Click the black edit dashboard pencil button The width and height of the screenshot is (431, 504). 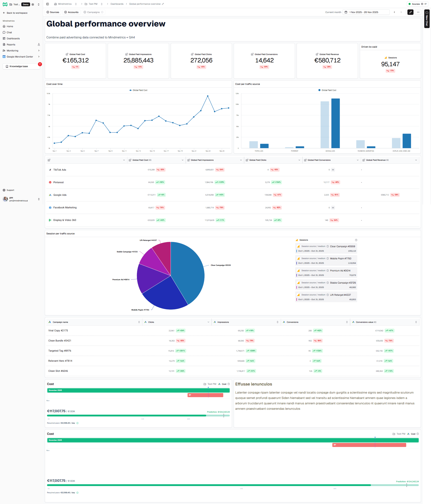tap(410, 12)
